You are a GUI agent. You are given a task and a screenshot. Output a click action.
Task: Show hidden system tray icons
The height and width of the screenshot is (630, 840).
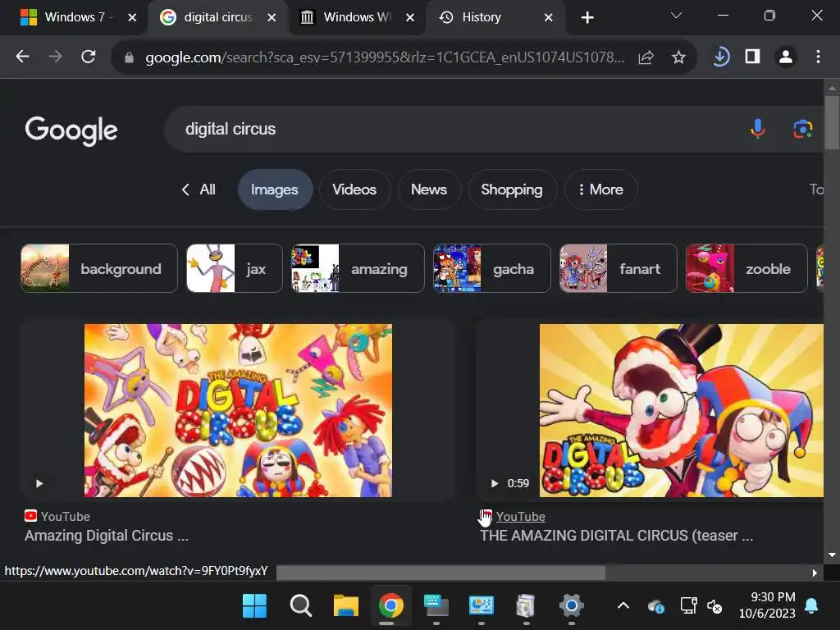[x=623, y=605]
